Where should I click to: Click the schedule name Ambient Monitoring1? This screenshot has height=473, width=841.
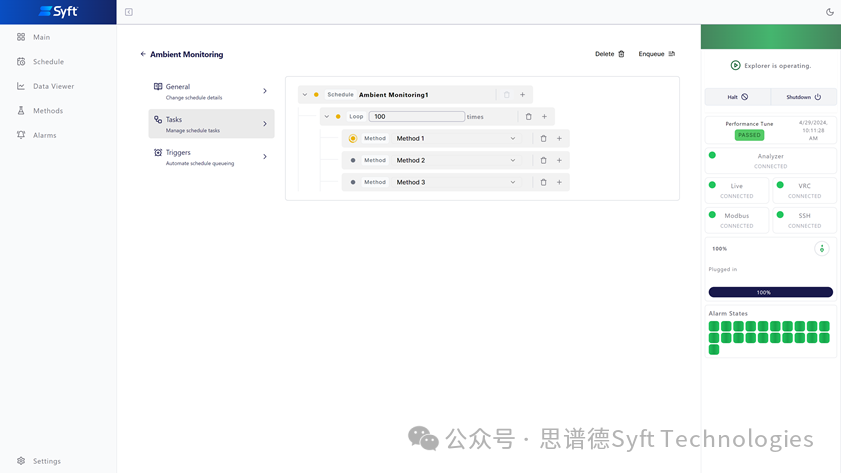click(394, 94)
